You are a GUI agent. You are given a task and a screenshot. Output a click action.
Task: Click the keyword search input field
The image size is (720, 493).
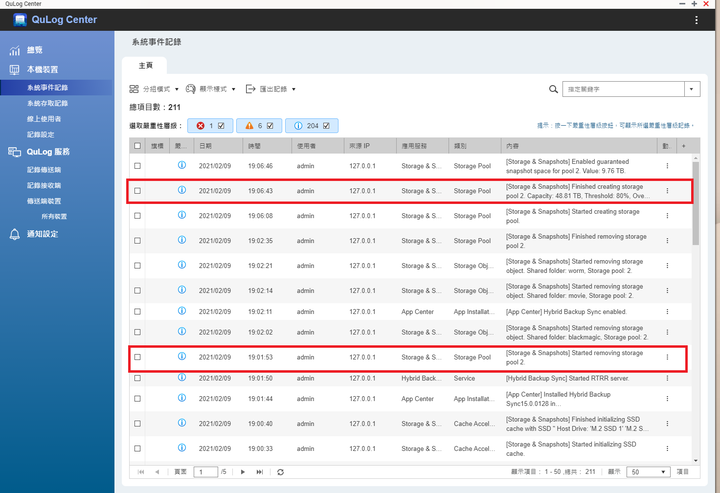(x=623, y=89)
